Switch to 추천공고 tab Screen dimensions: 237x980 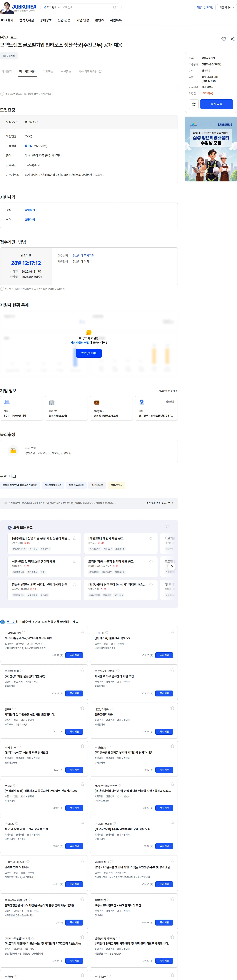pos(66,72)
